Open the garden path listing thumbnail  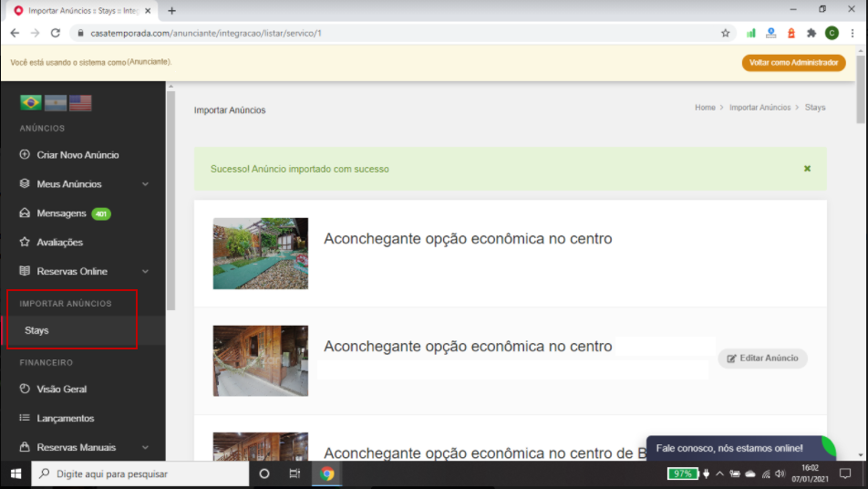tap(260, 253)
